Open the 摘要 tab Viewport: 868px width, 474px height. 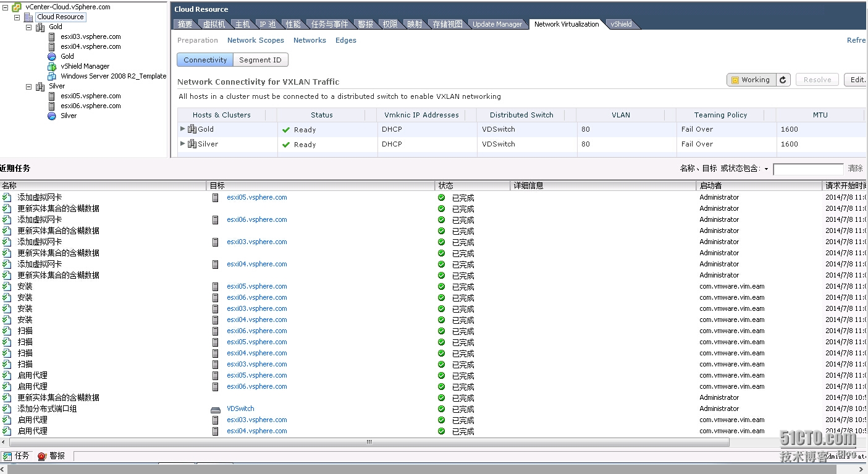point(185,24)
